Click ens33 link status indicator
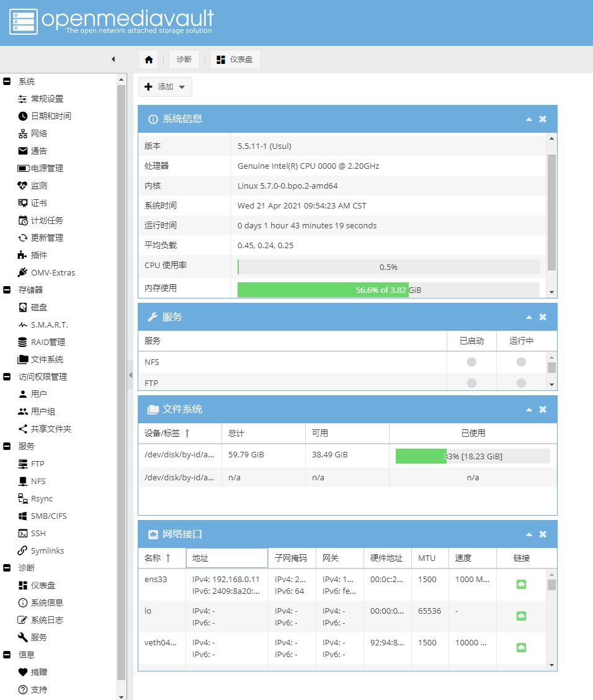Viewport: 593px width, 700px height. tap(521, 584)
